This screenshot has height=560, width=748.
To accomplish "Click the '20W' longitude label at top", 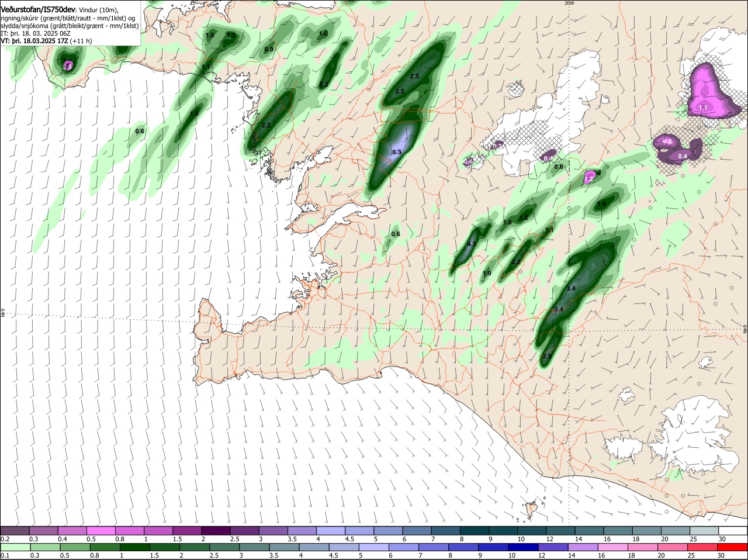I will 570,3.
